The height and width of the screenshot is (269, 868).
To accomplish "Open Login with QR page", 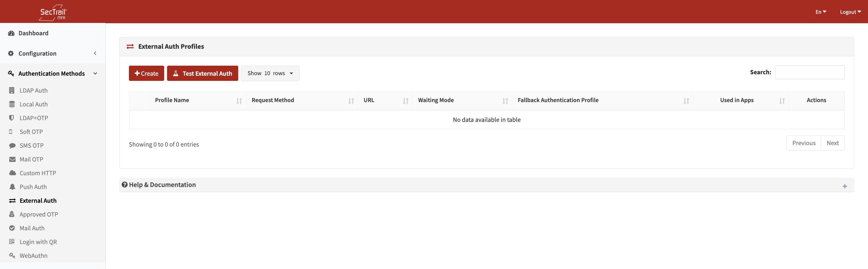I will tap(37, 241).
